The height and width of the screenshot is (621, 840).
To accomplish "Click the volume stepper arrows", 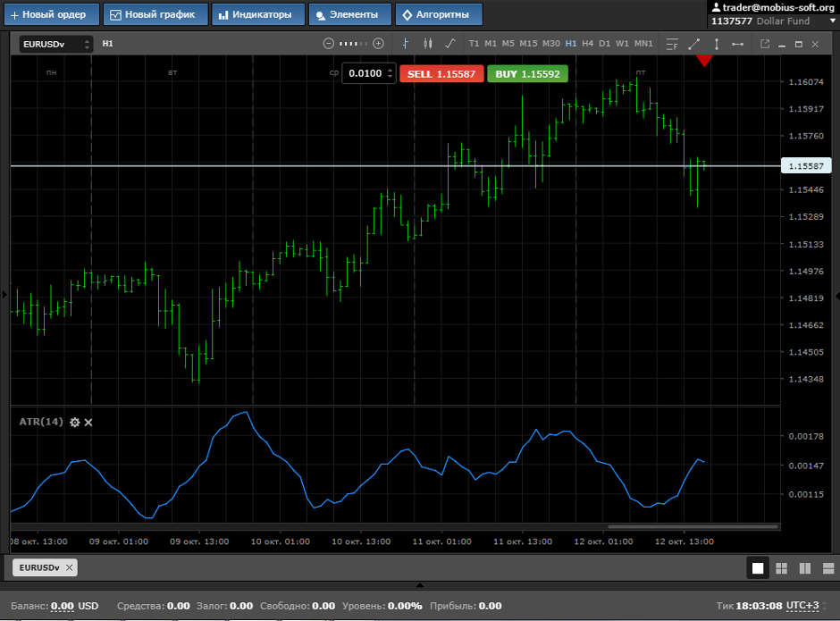I will click(x=390, y=73).
